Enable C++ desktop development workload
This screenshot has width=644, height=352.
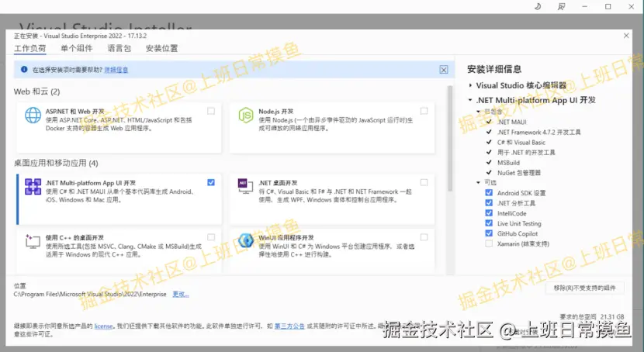211,237
